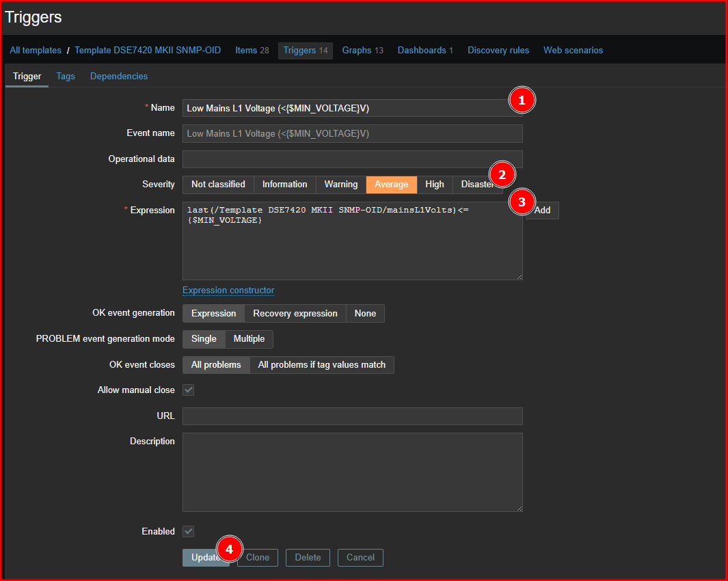Grab the Expression text area resize handle
This screenshot has height=581, width=728.
click(x=520, y=277)
